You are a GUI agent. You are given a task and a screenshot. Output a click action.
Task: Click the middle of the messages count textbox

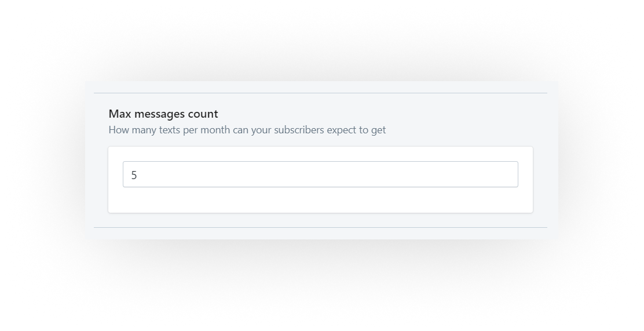pos(320,174)
